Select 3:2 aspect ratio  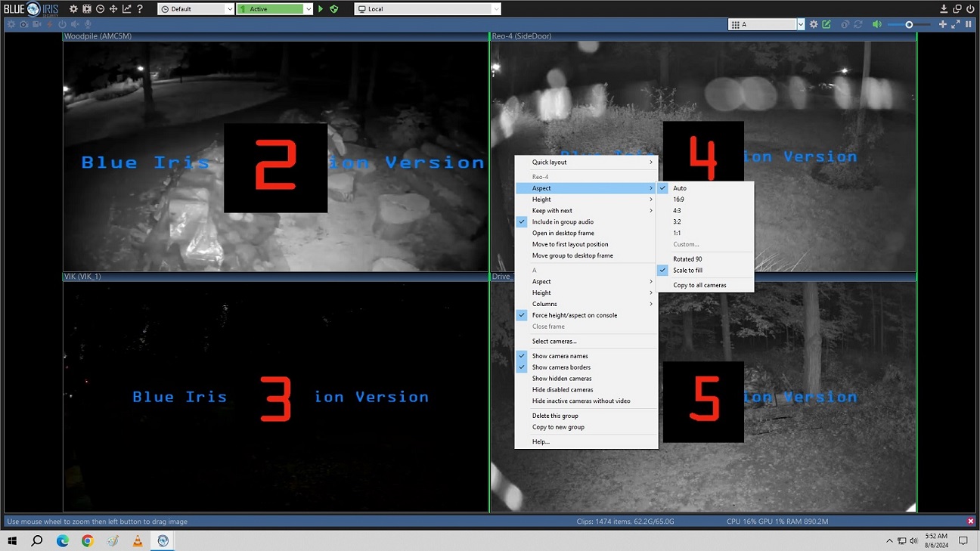coord(706,222)
